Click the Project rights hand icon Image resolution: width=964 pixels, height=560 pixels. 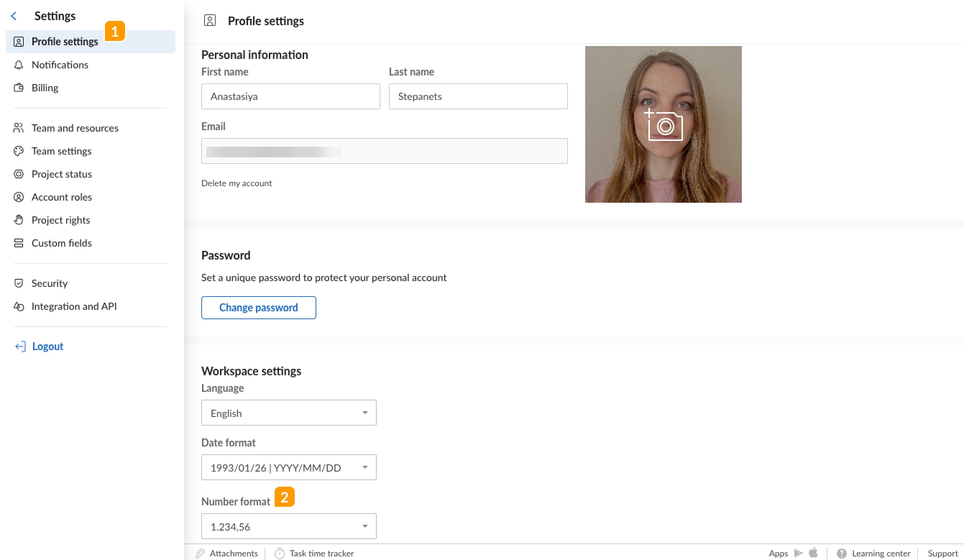[x=18, y=220]
